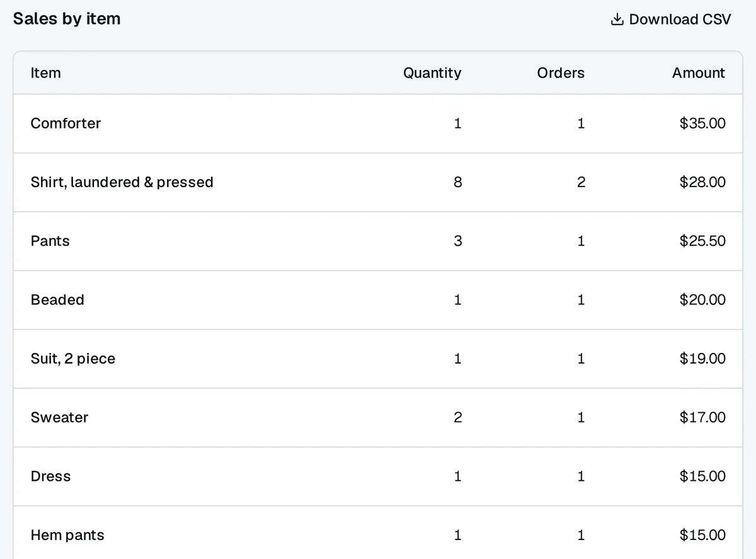This screenshot has height=559, width=756.
Task: Click quantity 2 in the Sweater row
Action: pos(458,417)
